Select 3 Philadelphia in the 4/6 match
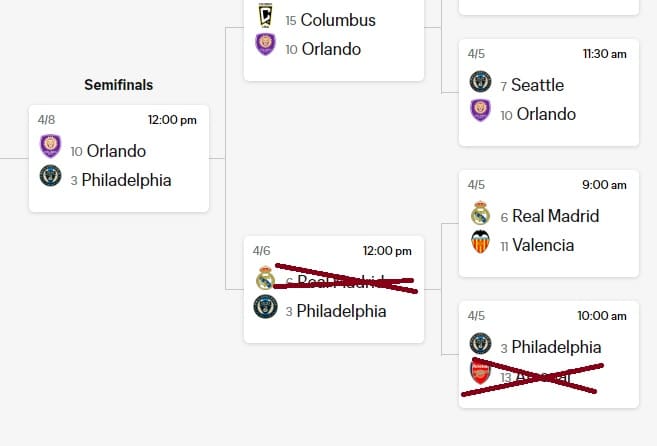Screen dimensions: 657x446 coord(336,311)
